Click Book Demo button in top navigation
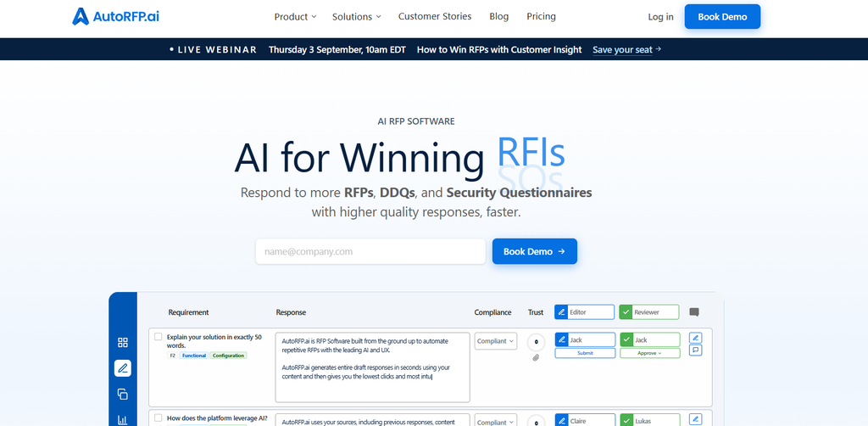This screenshot has height=426, width=868. click(722, 17)
